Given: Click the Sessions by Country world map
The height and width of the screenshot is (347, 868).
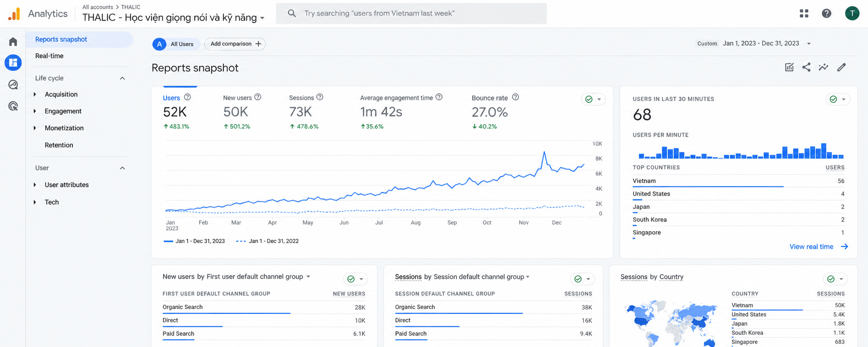Looking at the screenshot, I should [x=672, y=324].
